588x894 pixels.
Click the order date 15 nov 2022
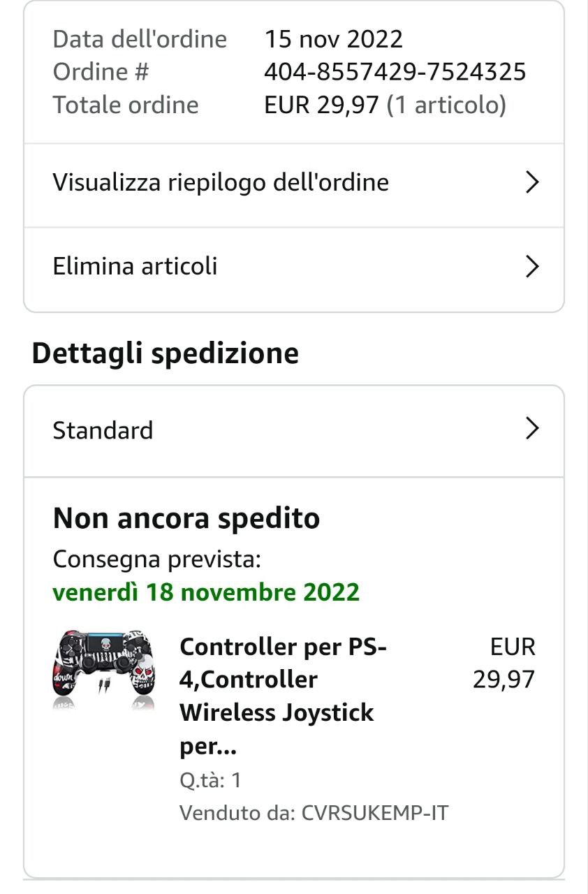(x=333, y=39)
